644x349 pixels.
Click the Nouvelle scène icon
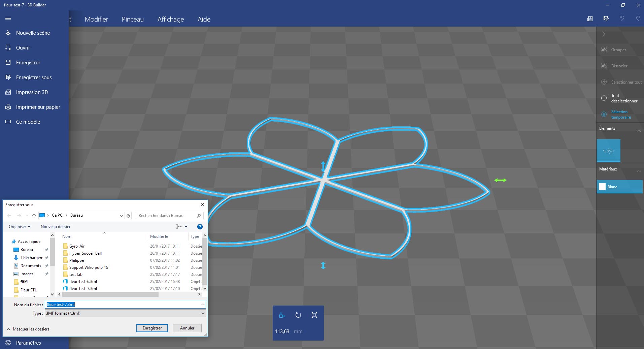8,33
